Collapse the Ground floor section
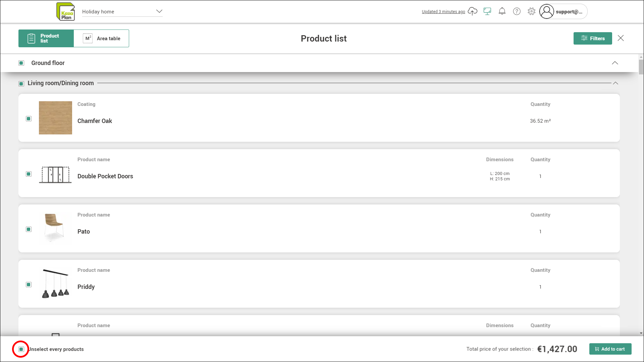644x362 pixels. click(615, 63)
